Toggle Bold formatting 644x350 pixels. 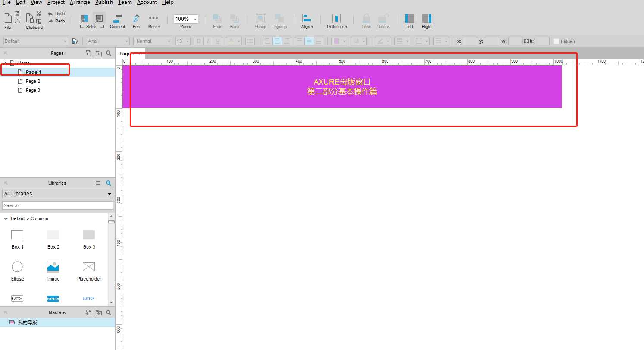point(199,41)
